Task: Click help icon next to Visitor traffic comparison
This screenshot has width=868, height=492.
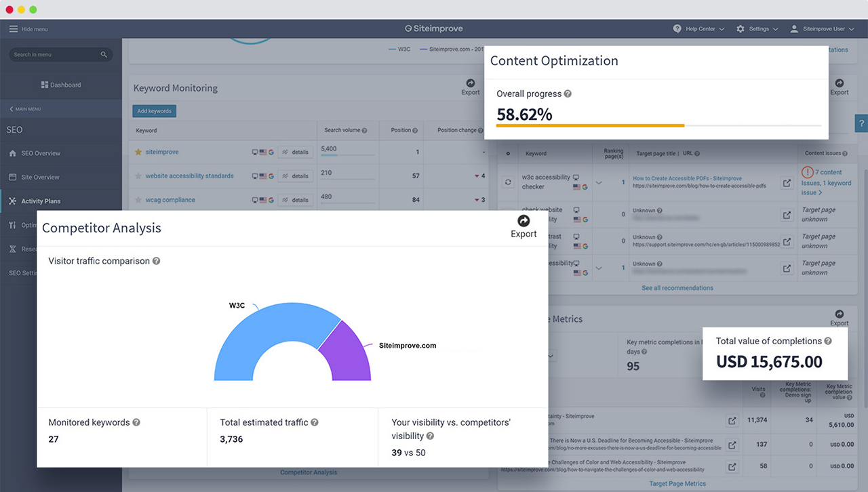Action: [157, 261]
